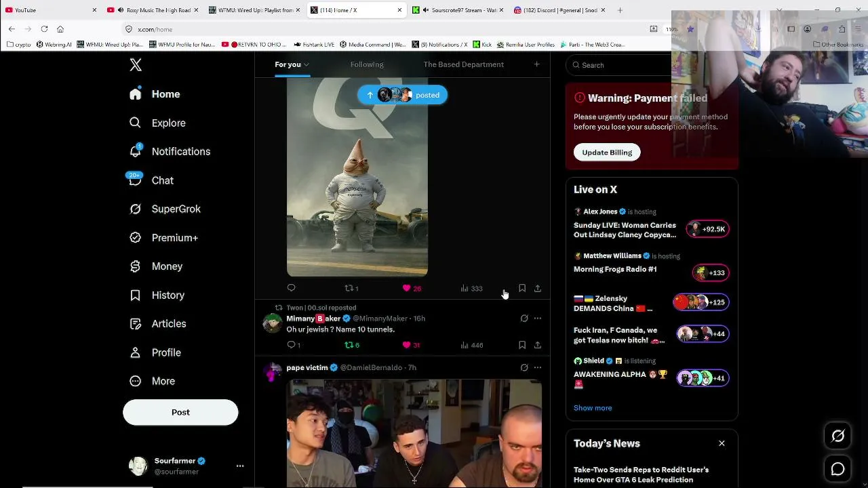Share the MimanyMaker post
Image resolution: width=868 pixels, height=488 pixels.
click(x=538, y=345)
